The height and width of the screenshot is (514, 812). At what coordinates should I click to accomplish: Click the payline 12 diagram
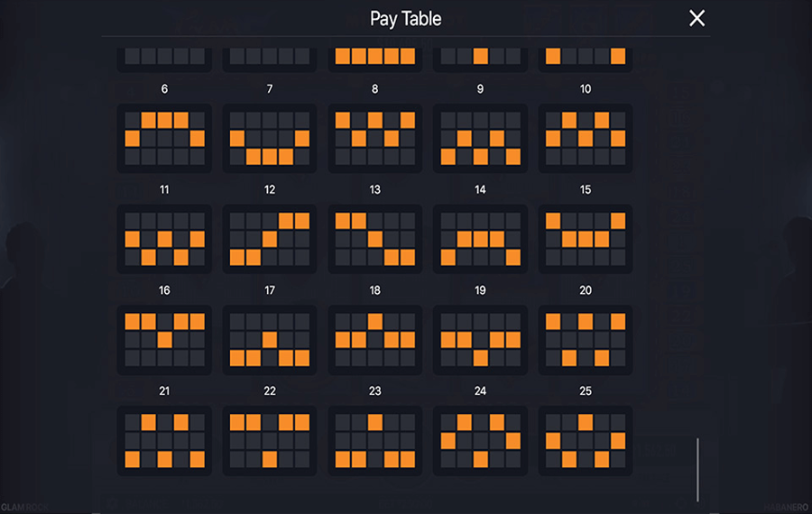[x=269, y=239]
